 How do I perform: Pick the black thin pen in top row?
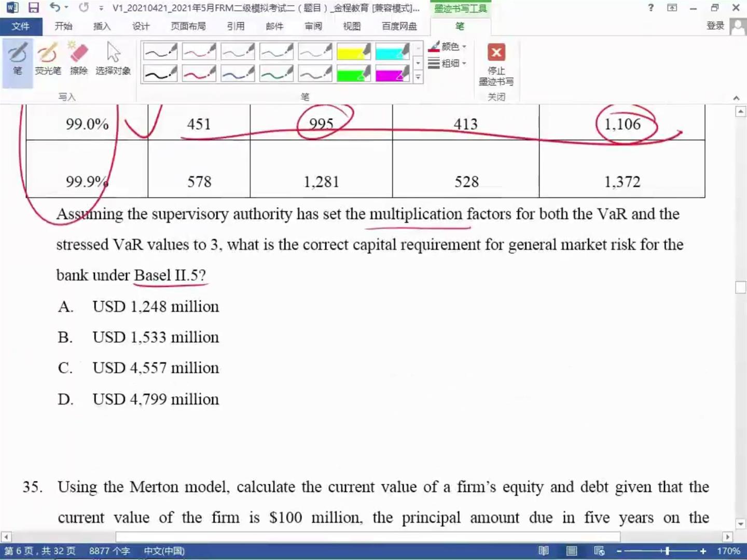tap(160, 51)
